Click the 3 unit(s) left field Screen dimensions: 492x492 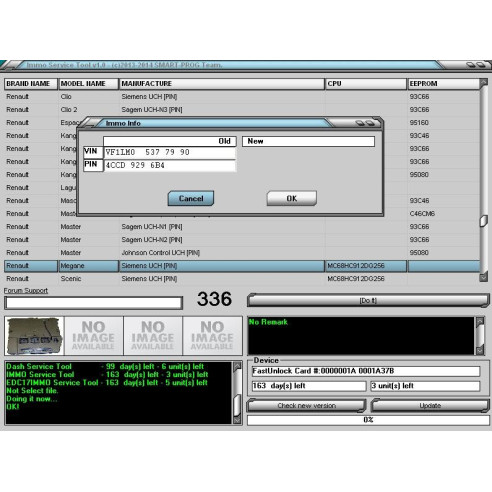point(425,386)
